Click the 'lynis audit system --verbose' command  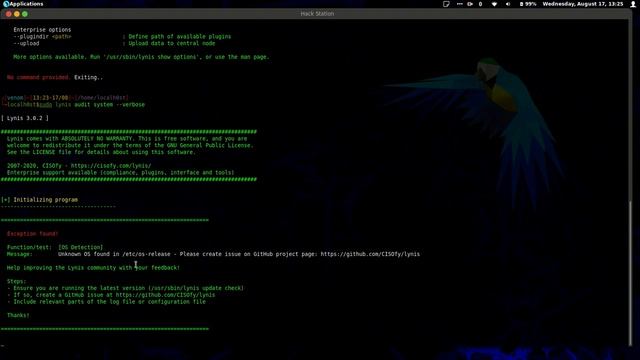[100, 104]
